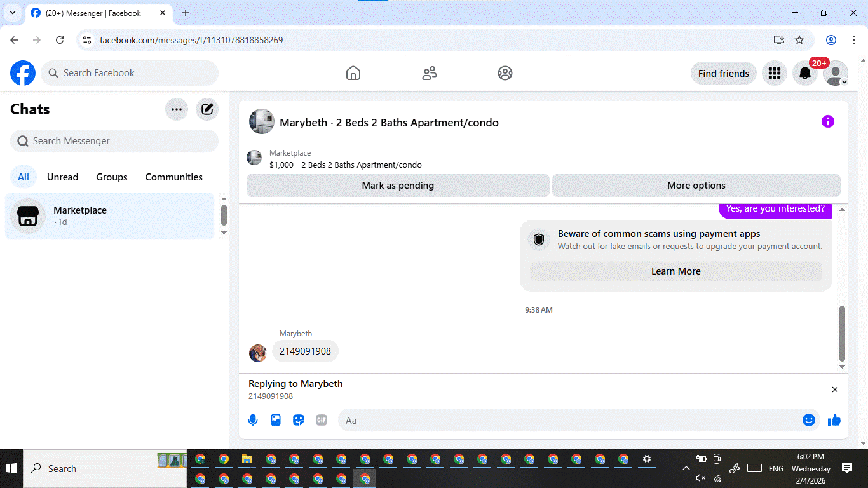This screenshot has width=868, height=488.
Task: Open the Chrome profile icon
Action: click(x=831, y=40)
